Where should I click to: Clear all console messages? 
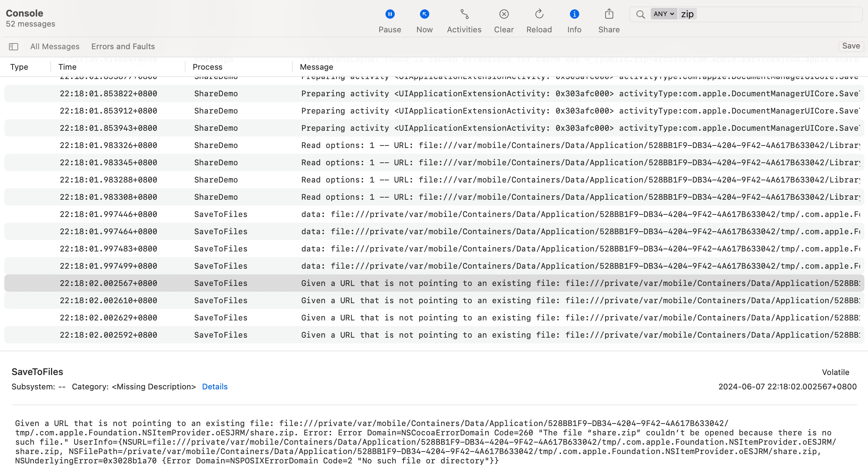[504, 21]
